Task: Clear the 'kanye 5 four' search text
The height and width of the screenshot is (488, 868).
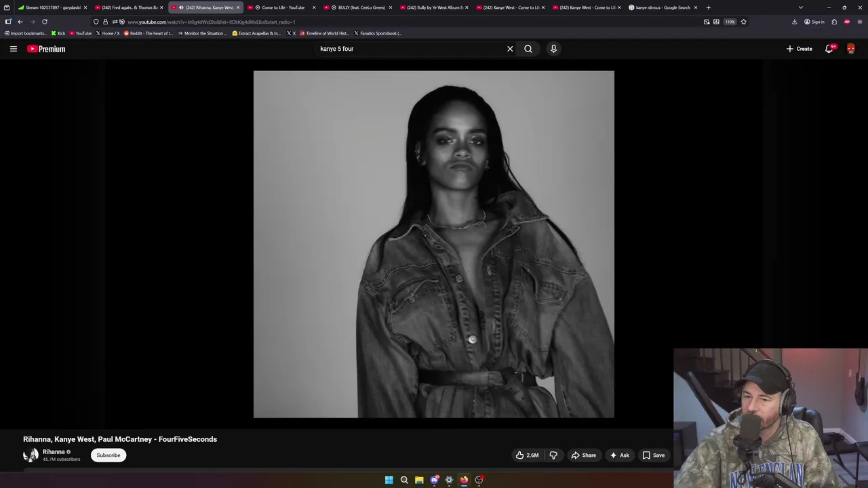Action: [510, 49]
